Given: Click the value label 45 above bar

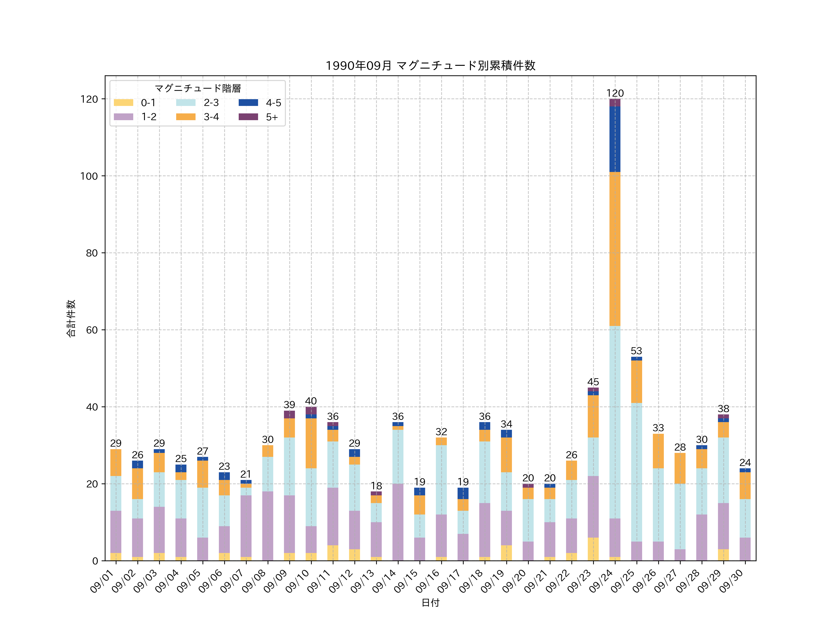Looking at the screenshot, I should tap(593, 382).
